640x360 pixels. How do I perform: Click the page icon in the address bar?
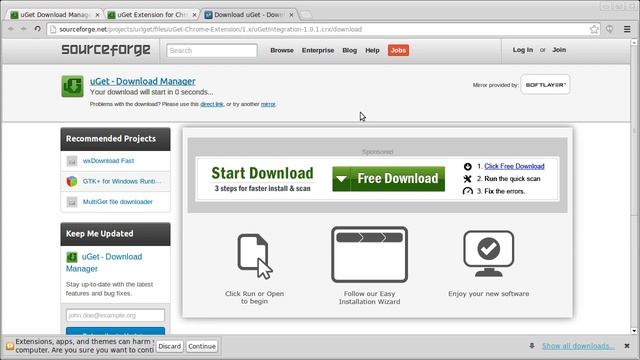(x=53, y=29)
